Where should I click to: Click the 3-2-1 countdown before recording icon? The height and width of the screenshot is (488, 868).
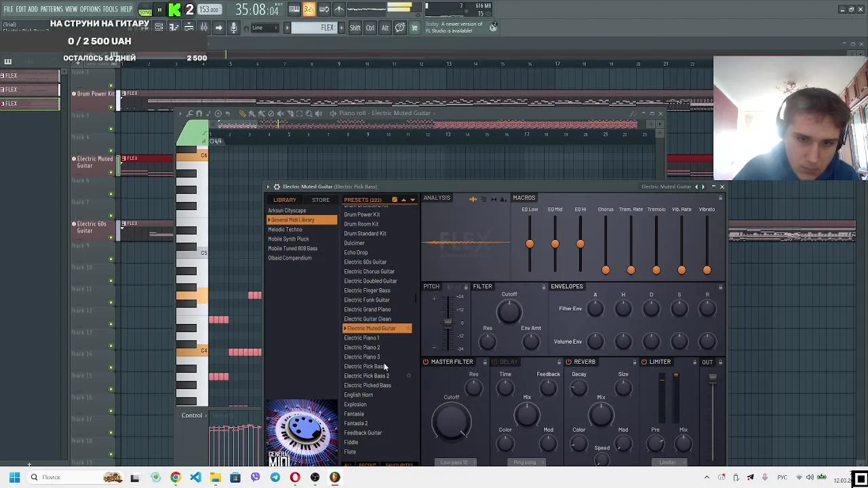[309, 9]
